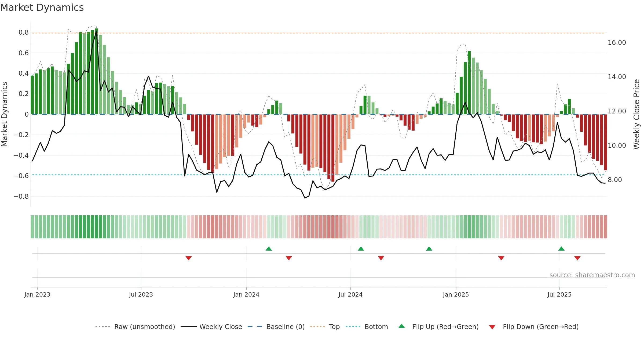Click the −0.6 left axis value

(21, 176)
